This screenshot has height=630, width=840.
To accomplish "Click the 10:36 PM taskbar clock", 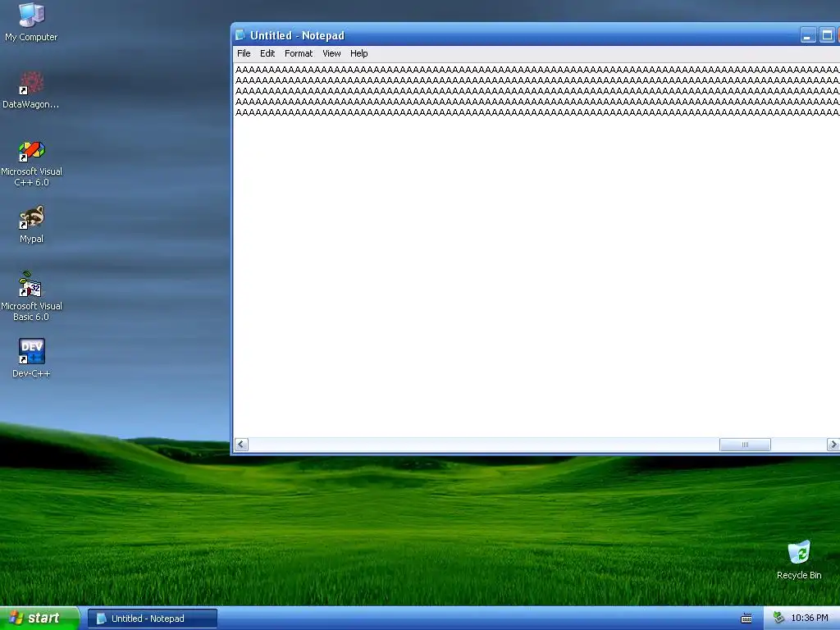I will point(810,619).
